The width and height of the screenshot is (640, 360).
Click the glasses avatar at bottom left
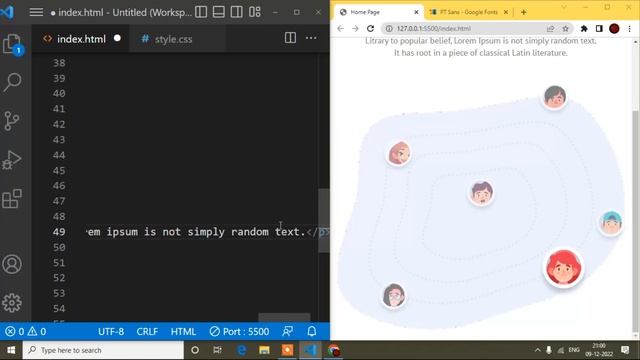(x=394, y=296)
